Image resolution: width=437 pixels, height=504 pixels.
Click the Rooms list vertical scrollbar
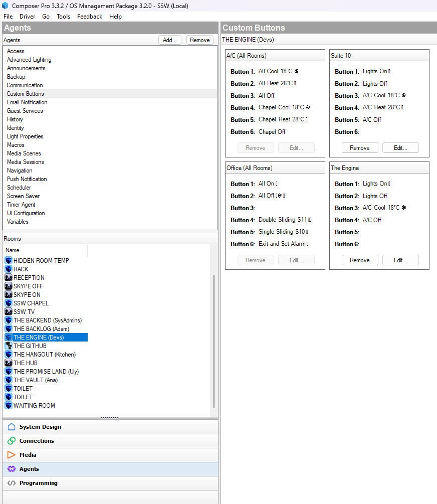214,341
